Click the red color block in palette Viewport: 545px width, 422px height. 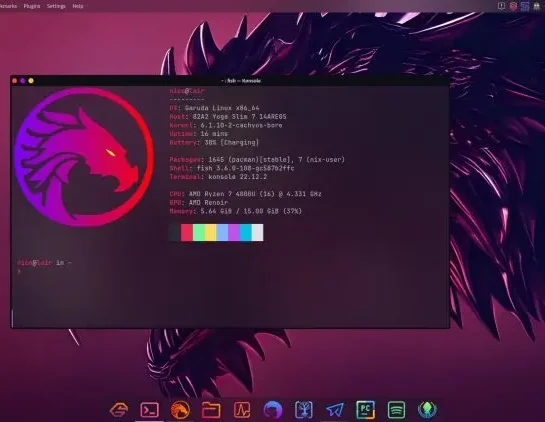(187, 233)
